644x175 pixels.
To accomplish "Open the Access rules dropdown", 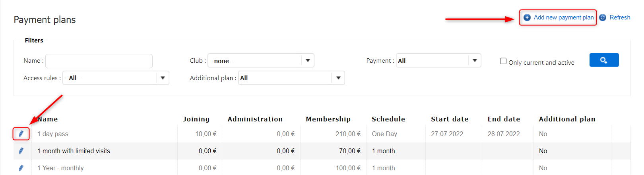I will [x=163, y=78].
